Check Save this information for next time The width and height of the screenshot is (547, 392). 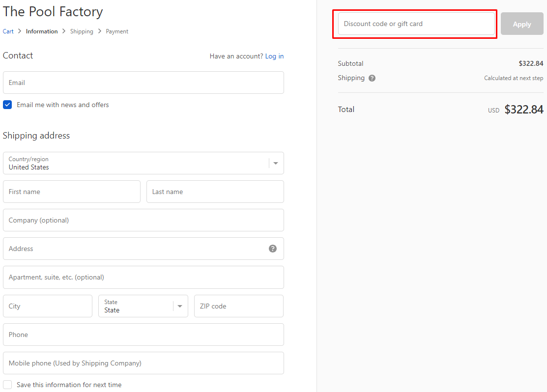point(7,385)
